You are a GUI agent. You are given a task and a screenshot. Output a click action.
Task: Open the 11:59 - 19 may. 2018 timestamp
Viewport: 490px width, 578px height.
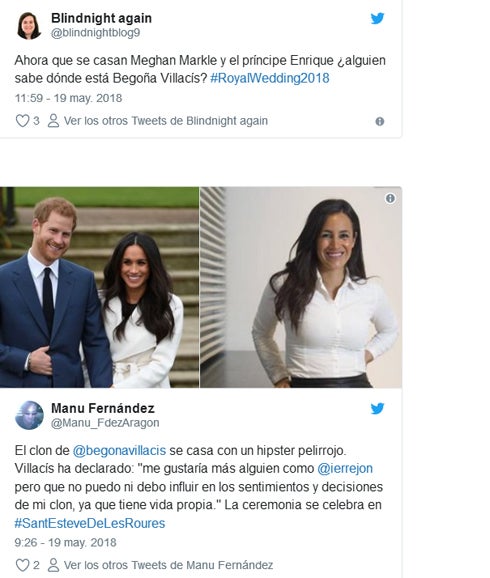tap(68, 98)
